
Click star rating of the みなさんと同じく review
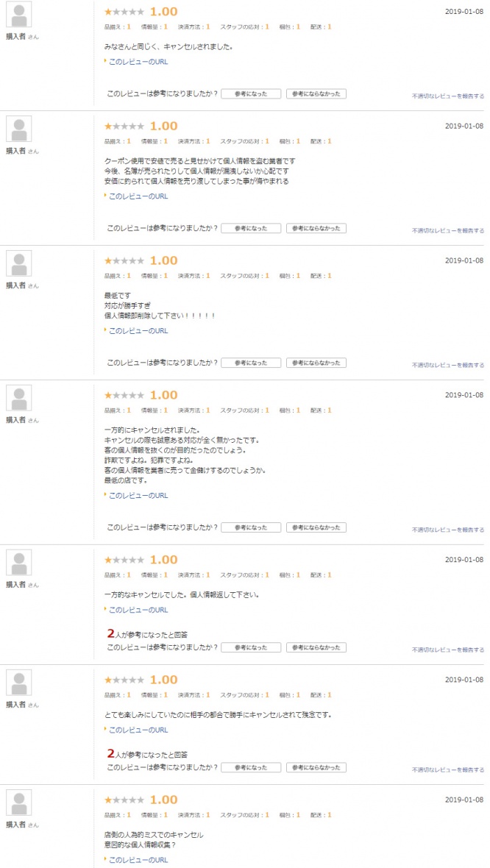(124, 13)
